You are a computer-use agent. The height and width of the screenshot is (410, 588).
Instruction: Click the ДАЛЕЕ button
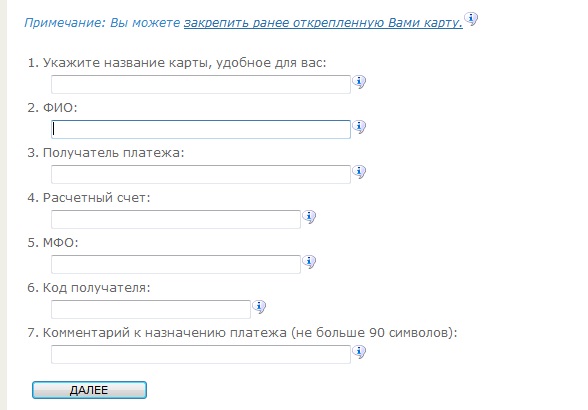point(89,390)
